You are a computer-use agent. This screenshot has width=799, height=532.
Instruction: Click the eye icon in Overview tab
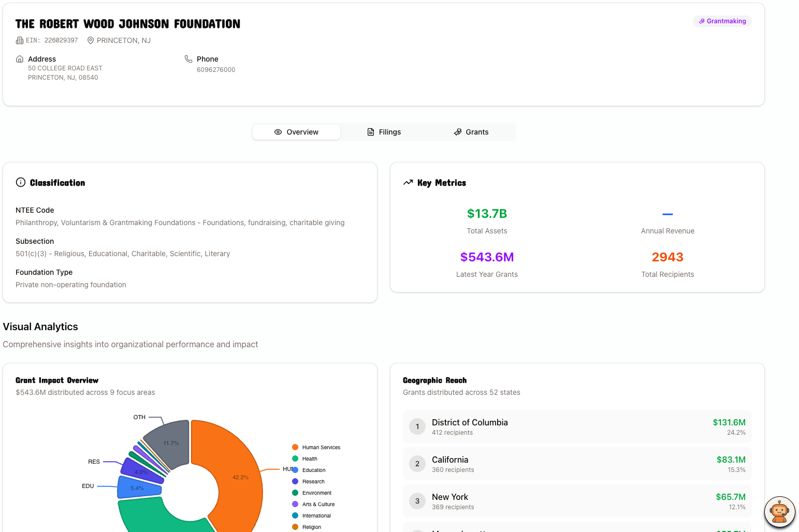coord(278,132)
